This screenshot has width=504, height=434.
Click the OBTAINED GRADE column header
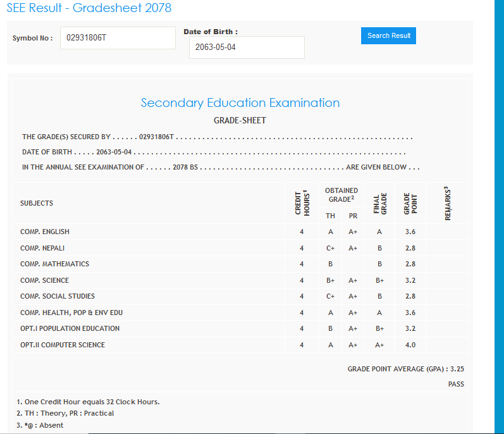[341, 194]
